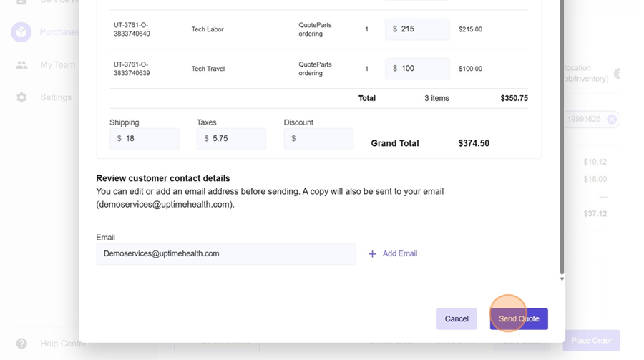The width and height of the screenshot is (644, 360).
Task: Open Settings via the gear icon
Action: click(21, 97)
